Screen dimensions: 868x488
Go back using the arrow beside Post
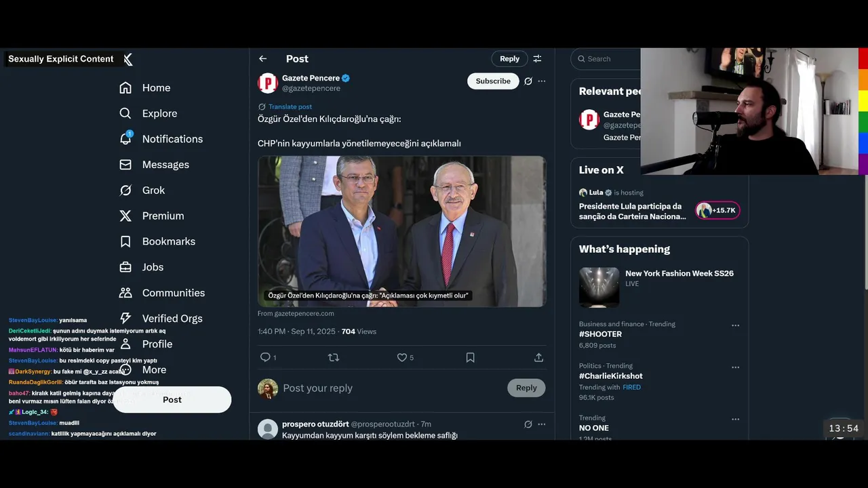[263, 59]
